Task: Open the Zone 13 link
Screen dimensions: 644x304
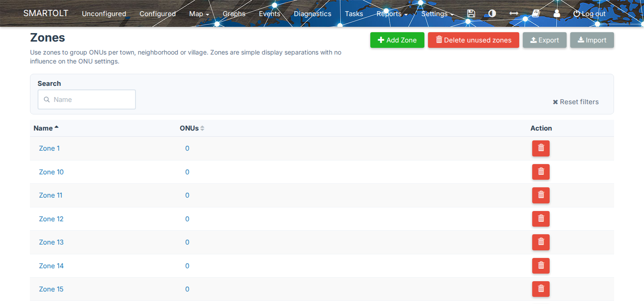Action: pyautogui.click(x=51, y=242)
